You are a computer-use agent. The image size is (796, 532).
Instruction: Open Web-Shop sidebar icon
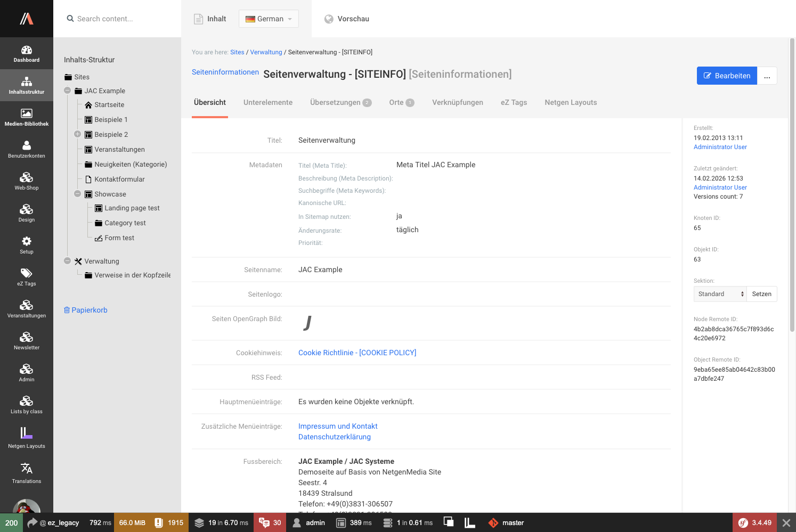27,181
